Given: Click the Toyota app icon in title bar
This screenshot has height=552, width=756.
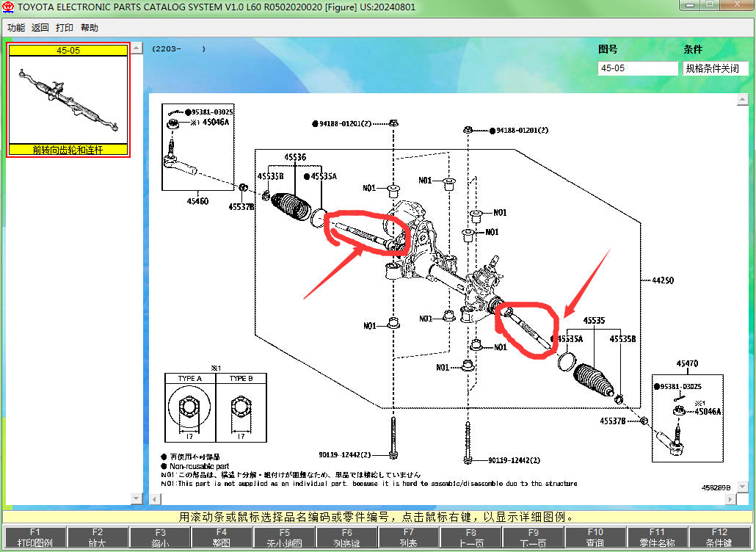Looking at the screenshot, I should [x=8, y=7].
